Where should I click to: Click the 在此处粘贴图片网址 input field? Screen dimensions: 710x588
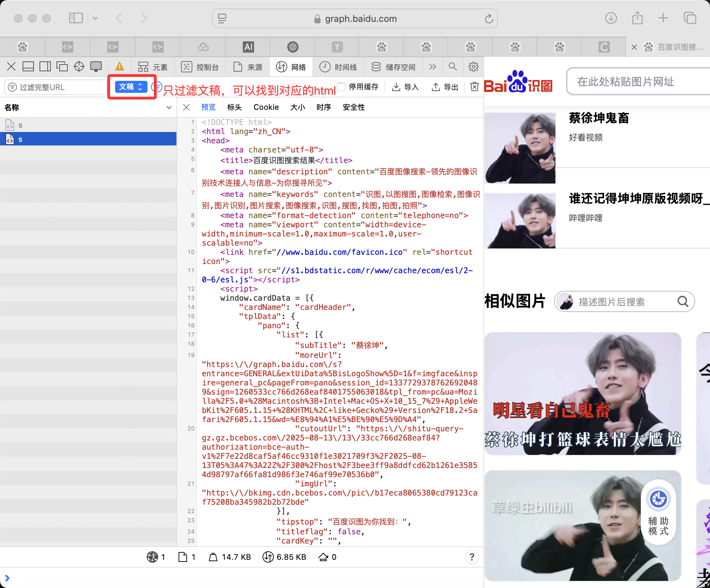639,82
